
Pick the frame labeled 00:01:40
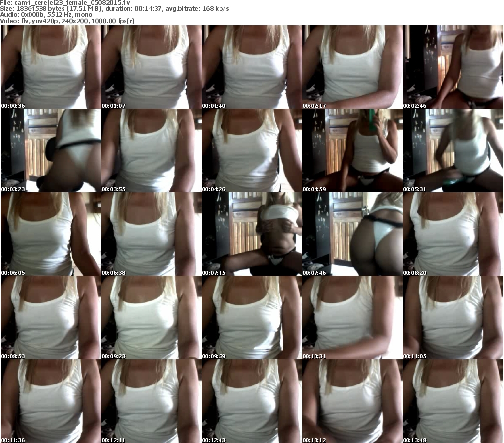click(x=252, y=67)
